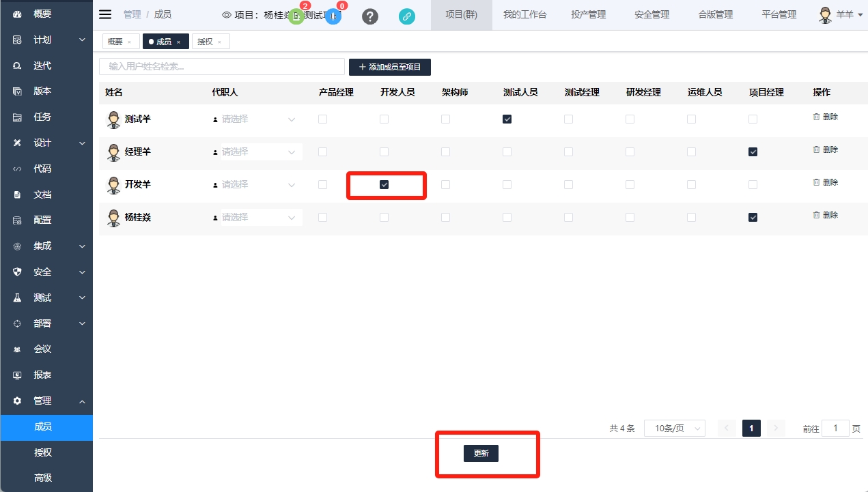Open 配置 in the sidebar
Screen dimensions: 868x492
(x=46, y=220)
